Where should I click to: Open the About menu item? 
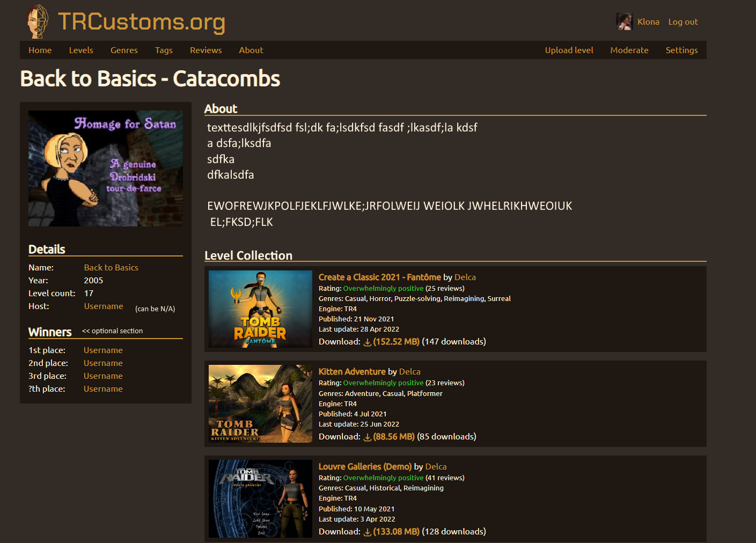(251, 50)
